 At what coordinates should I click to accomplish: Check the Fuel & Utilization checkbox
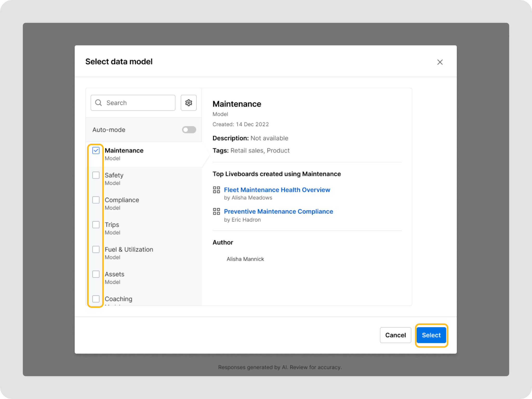(x=96, y=249)
